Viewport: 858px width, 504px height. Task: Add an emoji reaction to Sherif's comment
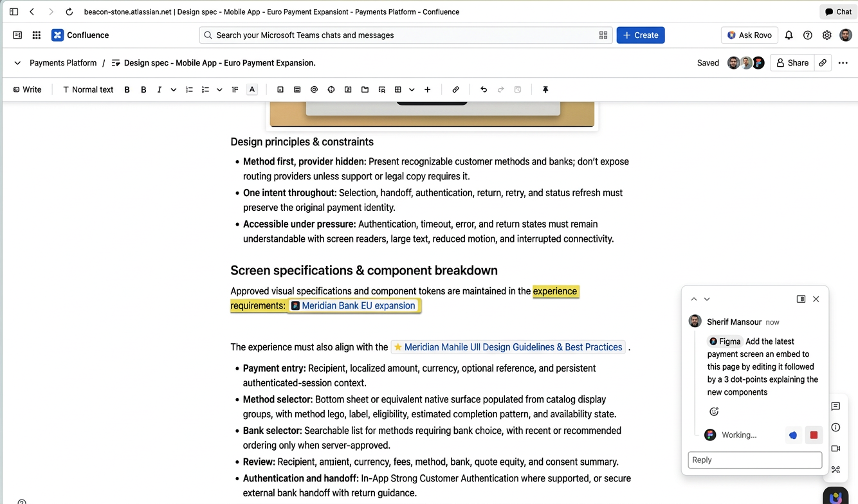coord(714,411)
